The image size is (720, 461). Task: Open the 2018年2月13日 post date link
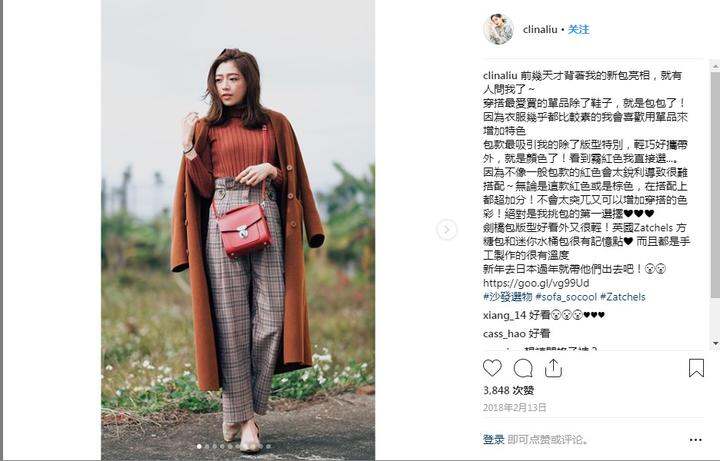pyautogui.click(x=514, y=407)
